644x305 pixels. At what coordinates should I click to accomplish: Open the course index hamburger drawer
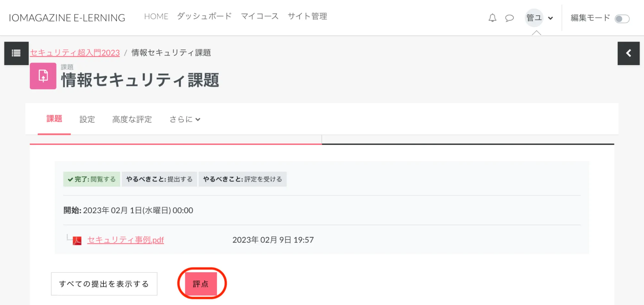point(16,53)
